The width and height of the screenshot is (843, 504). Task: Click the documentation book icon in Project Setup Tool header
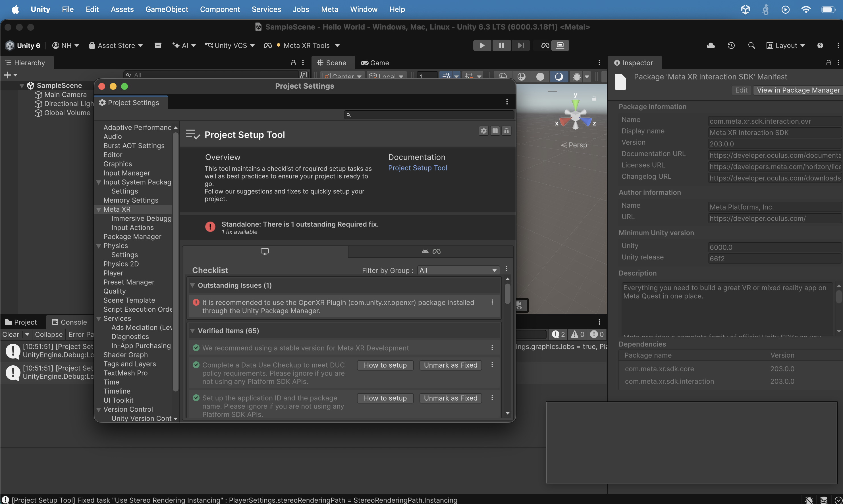(x=495, y=131)
